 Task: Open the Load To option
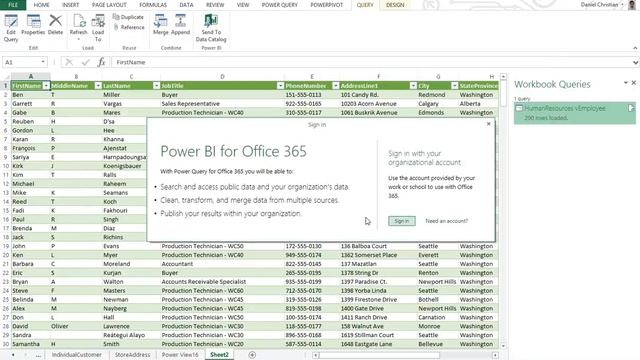(x=98, y=28)
